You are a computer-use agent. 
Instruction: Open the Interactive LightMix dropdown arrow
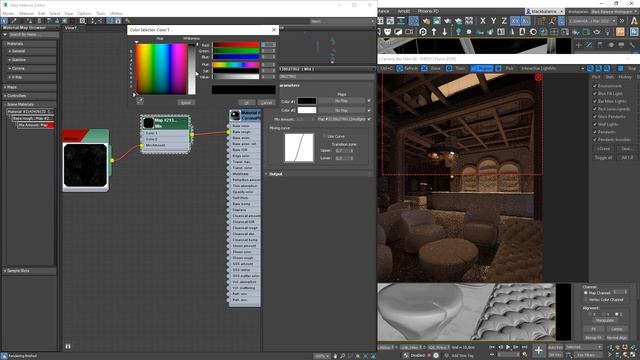click(582, 69)
